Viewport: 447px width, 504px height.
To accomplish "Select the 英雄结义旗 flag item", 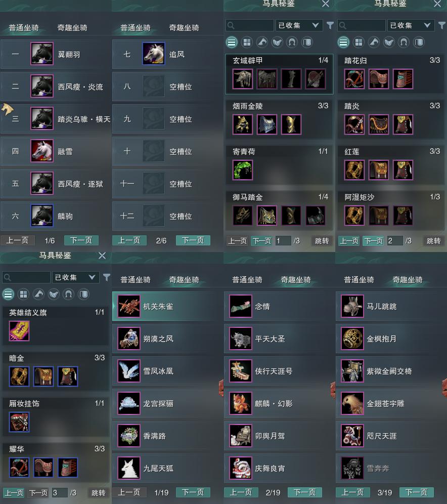I will coord(19,331).
